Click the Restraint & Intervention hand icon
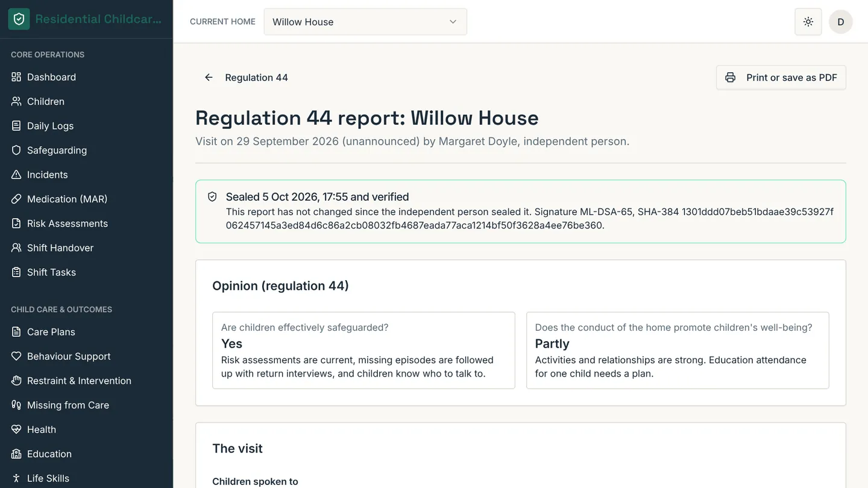 [16, 381]
